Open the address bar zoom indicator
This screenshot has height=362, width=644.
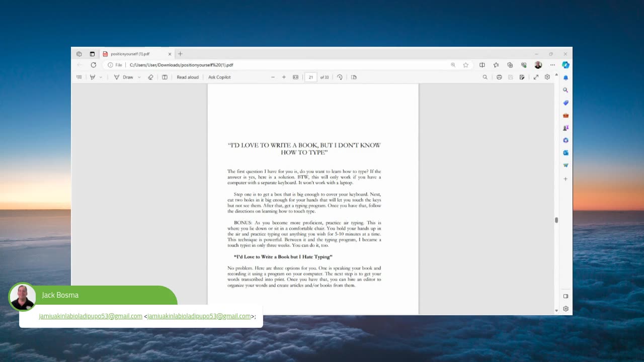point(453,65)
